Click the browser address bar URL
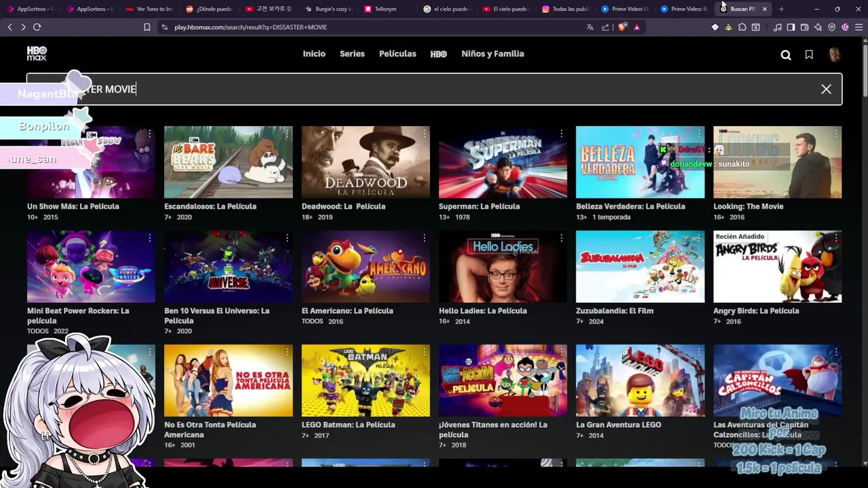Image resolution: width=868 pixels, height=488 pixels. pos(250,27)
